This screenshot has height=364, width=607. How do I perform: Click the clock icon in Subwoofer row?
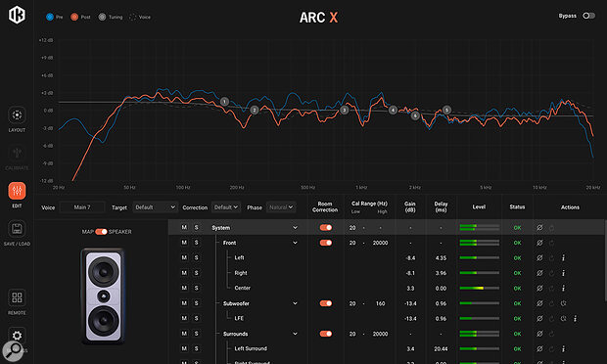coord(563,303)
